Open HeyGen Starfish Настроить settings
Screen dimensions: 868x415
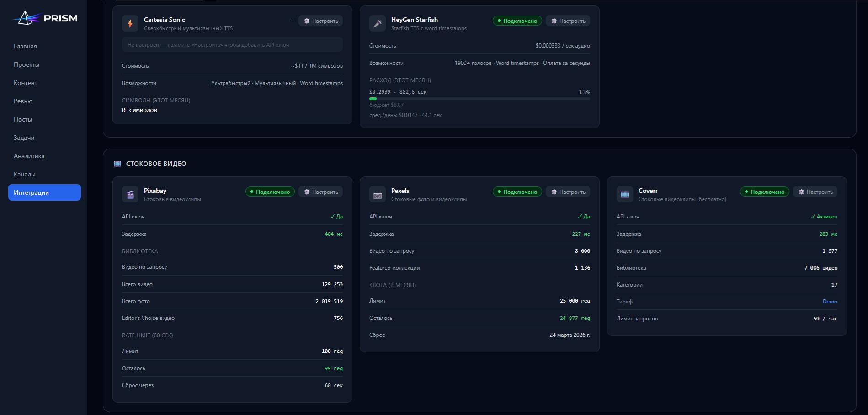568,21
